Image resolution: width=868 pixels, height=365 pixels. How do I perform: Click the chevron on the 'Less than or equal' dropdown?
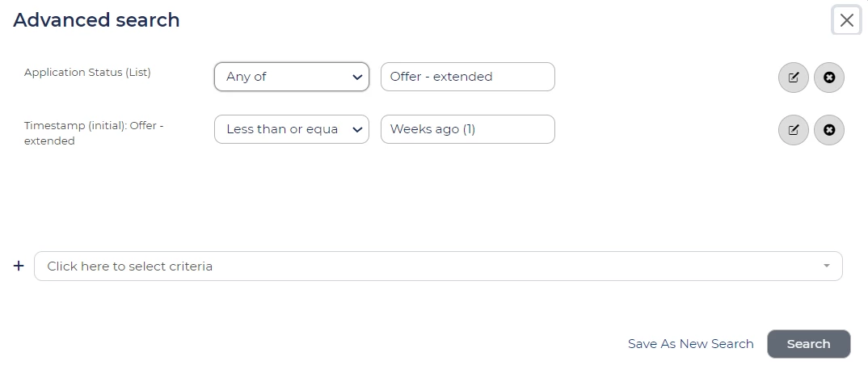point(357,129)
